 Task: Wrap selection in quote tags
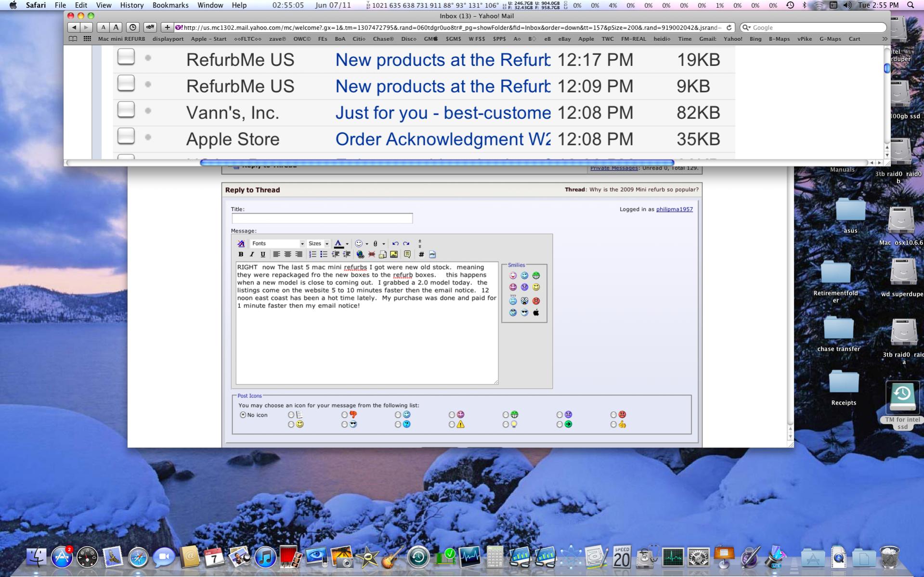click(407, 254)
